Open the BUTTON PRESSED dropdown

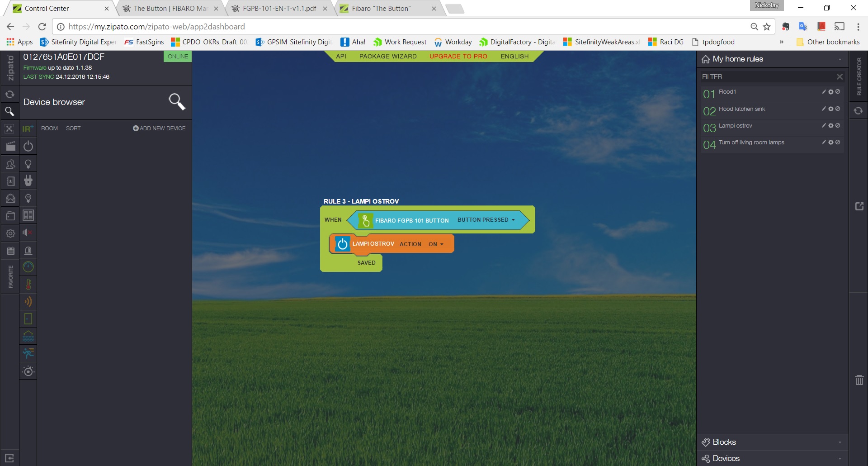[486, 220]
